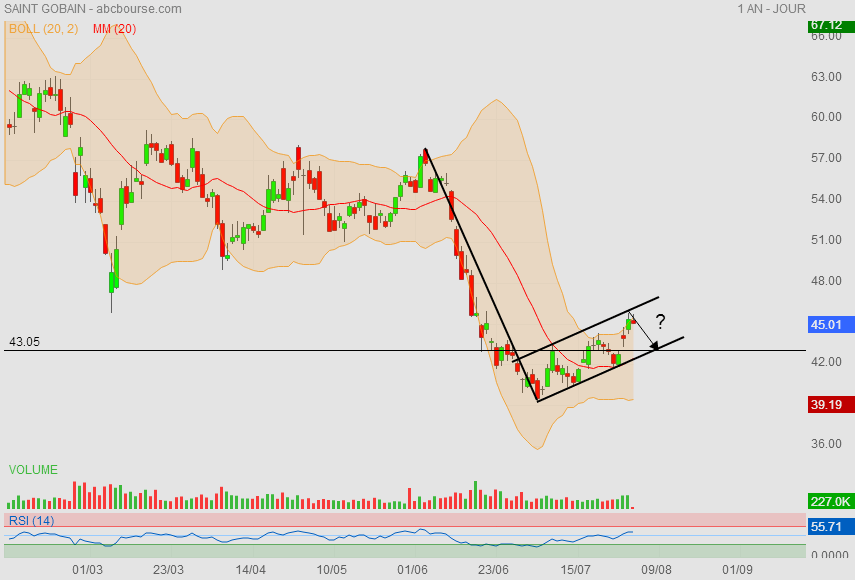The width and height of the screenshot is (855, 580).
Task: Click the 15/07 date axis label
Action: coord(575,570)
